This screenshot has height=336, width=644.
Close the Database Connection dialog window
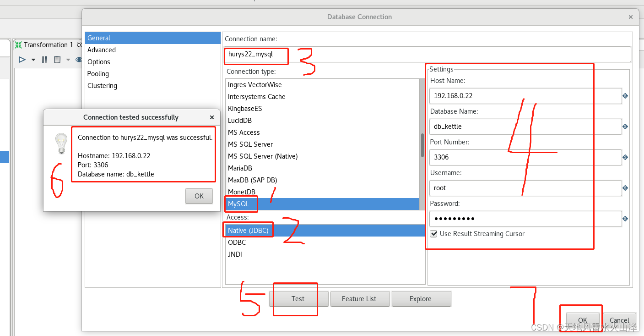(630, 17)
